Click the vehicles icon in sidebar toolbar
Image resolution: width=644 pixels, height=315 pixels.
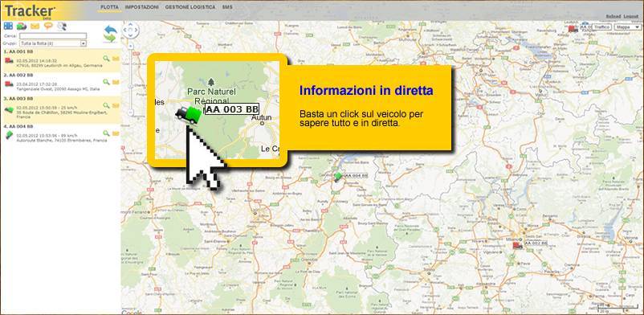coord(22,27)
